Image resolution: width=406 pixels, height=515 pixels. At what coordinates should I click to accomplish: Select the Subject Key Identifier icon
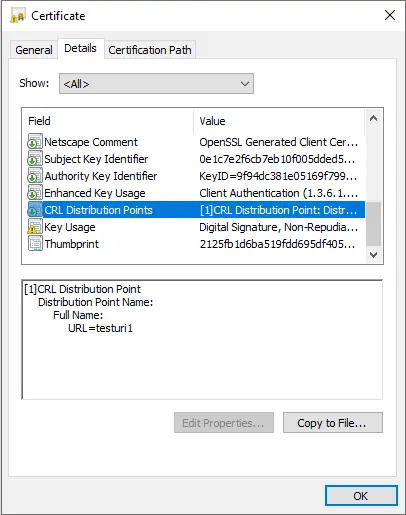click(35, 158)
